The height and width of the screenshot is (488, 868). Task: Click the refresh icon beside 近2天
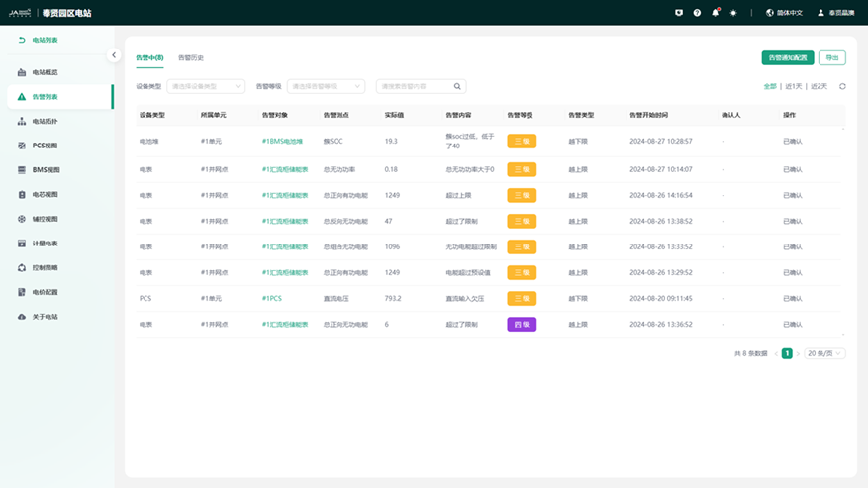pyautogui.click(x=842, y=87)
